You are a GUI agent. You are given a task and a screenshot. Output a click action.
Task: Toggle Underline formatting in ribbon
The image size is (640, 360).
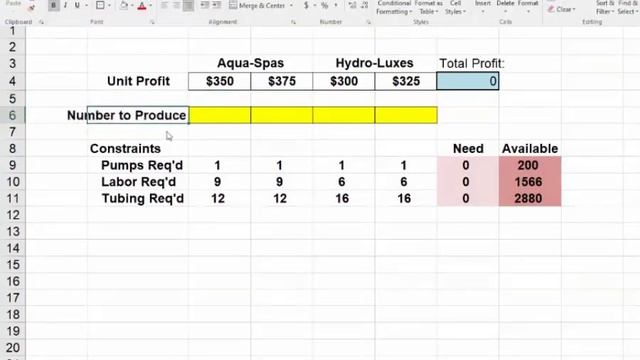[x=77, y=5]
